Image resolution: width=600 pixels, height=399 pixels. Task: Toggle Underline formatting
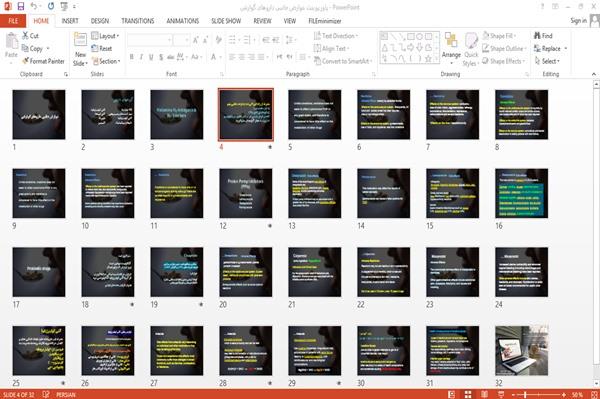coord(151,57)
